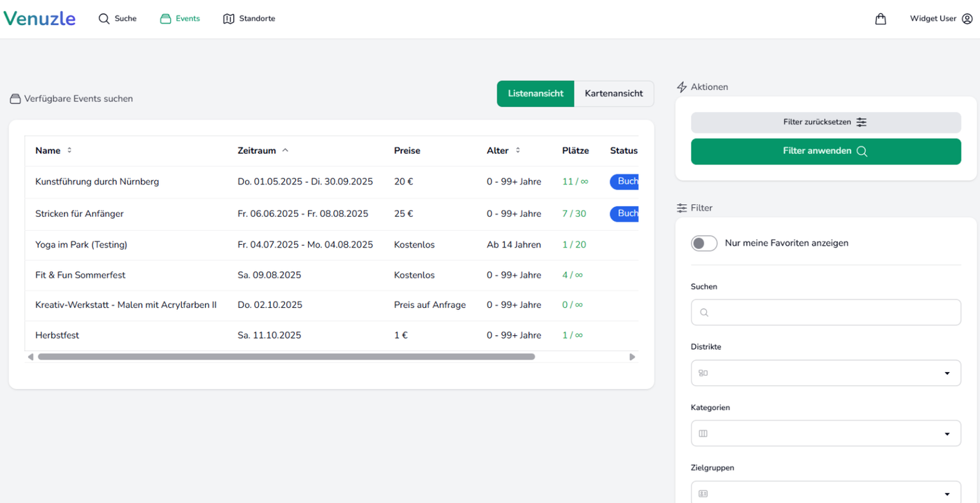Apply filters with Filter anwenden button
The image size is (980, 503).
tap(826, 151)
